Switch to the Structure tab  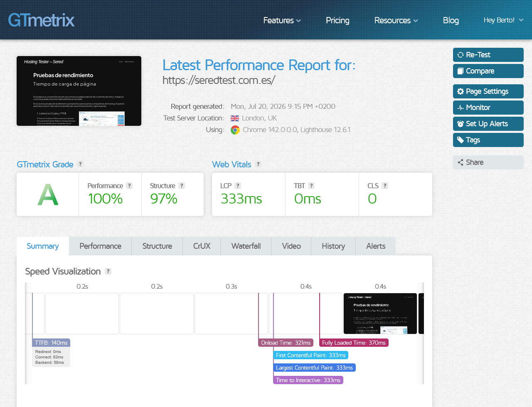pos(157,246)
